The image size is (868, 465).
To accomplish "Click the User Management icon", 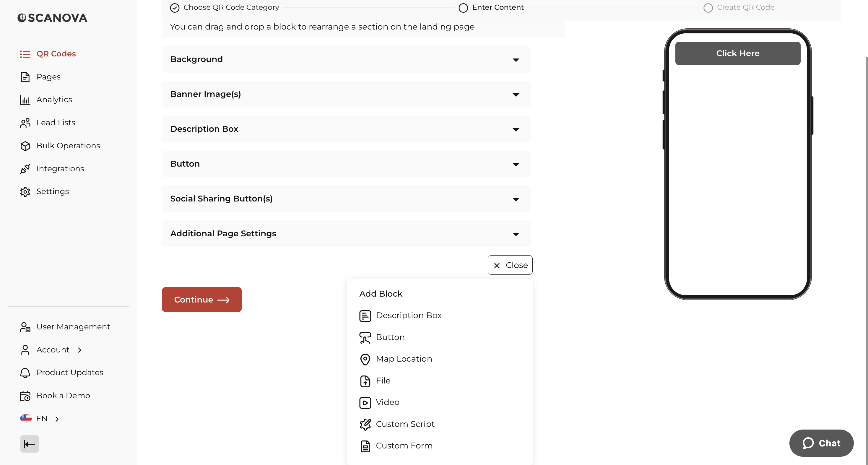I will [25, 327].
